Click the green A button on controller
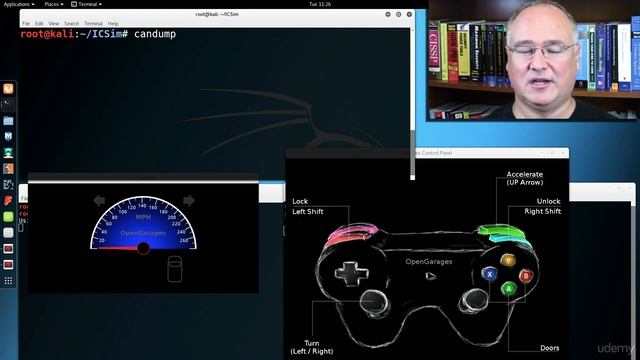Image resolution: width=640 pixels, height=360 pixels. point(509,289)
